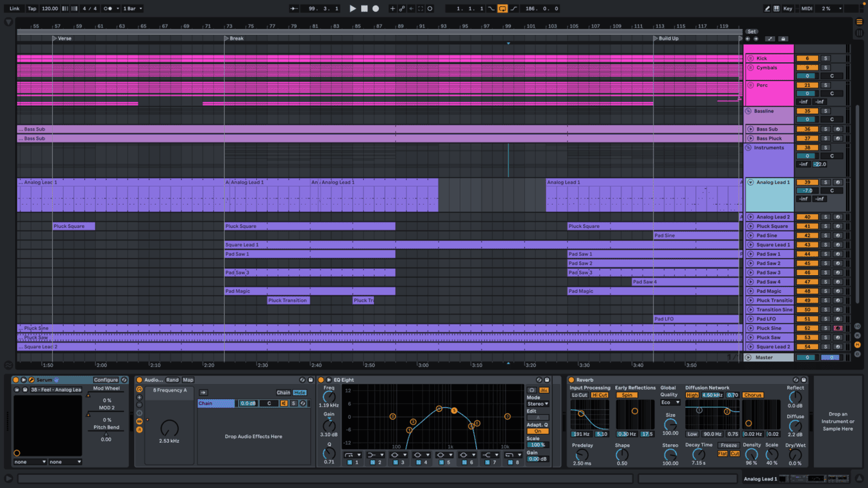Click the MIDI arrangement overdub plus icon
868x488 pixels.
pyautogui.click(x=393, y=8)
